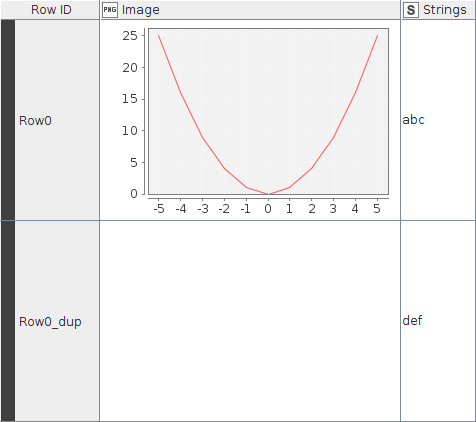Viewport: 476px width, 422px height.
Task: Select the Strings column header
Action: [439, 10]
